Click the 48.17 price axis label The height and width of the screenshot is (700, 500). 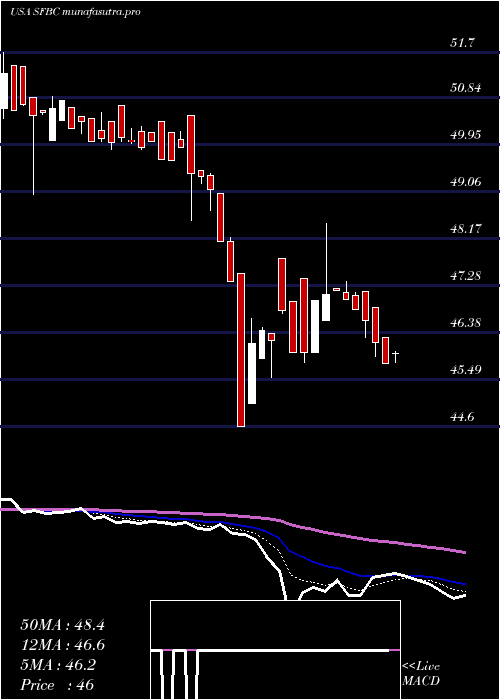466,229
